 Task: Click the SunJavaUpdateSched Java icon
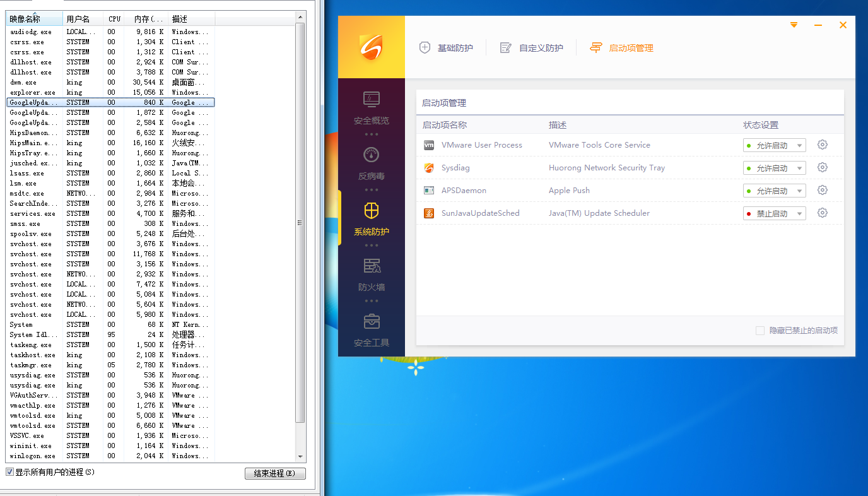click(x=429, y=213)
